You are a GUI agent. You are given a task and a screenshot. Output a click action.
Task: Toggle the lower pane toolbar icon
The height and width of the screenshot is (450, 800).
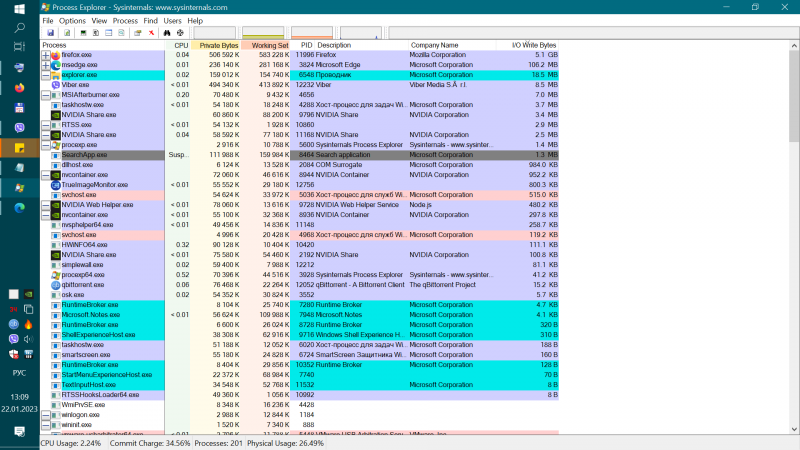(x=109, y=33)
